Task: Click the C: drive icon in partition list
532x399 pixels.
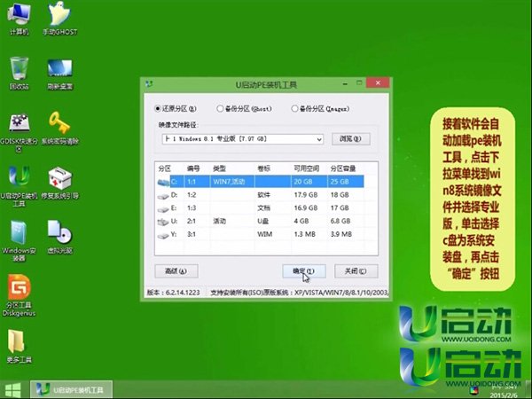Action: tap(163, 182)
